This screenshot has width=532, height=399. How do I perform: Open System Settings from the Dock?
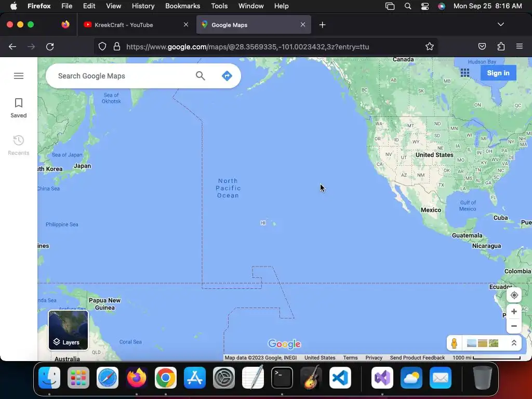click(223, 378)
